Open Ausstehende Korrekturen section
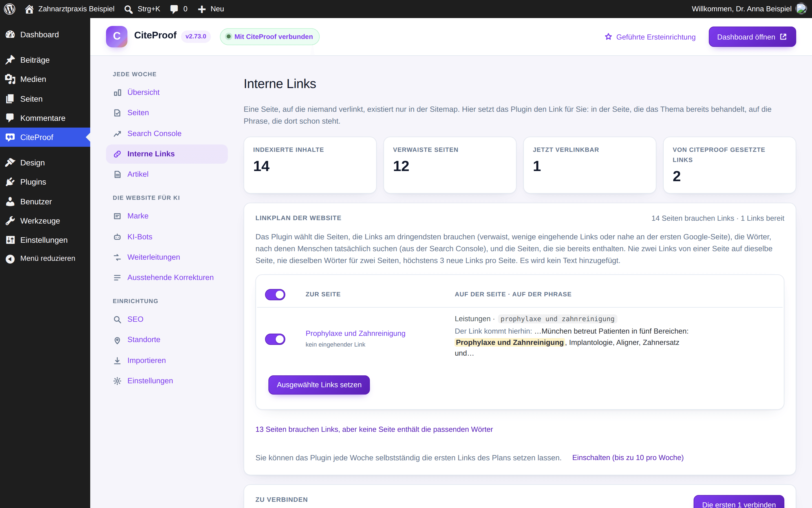Viewport: 812px width, 508px height. point(167,277)
